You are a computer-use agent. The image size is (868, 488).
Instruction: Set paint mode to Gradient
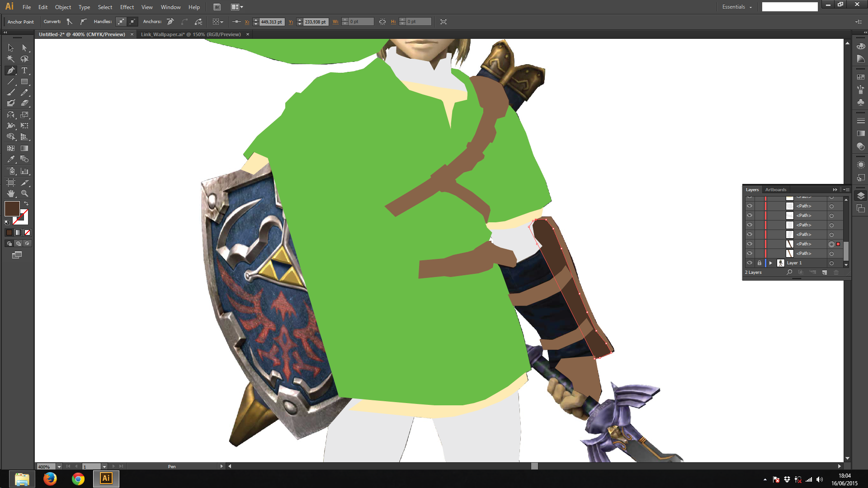click(x=18, y=232)
